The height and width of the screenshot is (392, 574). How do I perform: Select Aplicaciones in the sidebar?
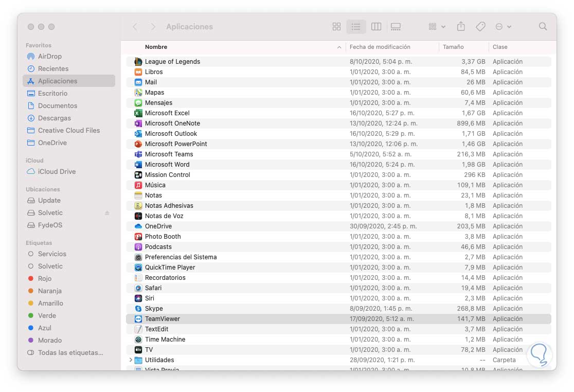pyautogui.click(x=69, y=81)
